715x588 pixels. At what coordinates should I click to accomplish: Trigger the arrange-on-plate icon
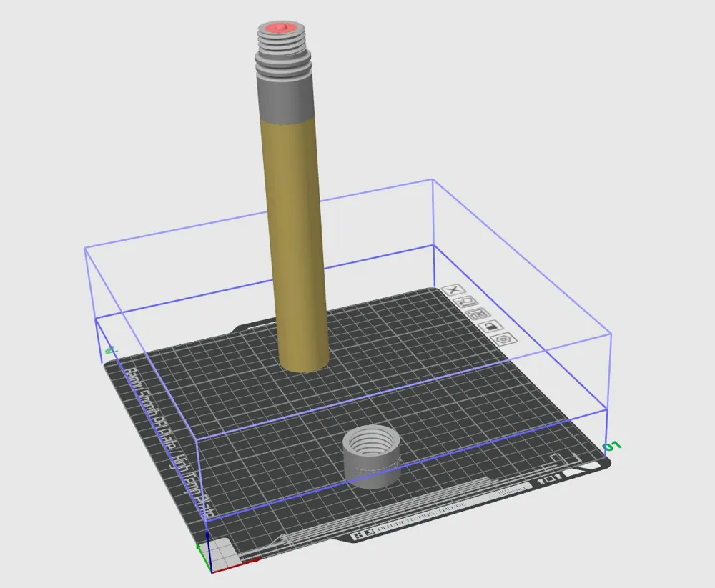point(479,314)
